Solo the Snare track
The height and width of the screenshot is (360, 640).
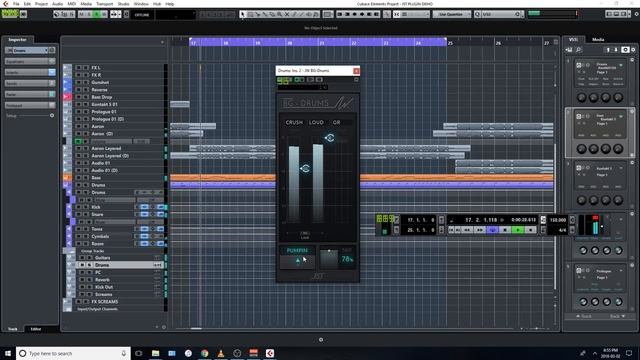(x=86, y=214)
